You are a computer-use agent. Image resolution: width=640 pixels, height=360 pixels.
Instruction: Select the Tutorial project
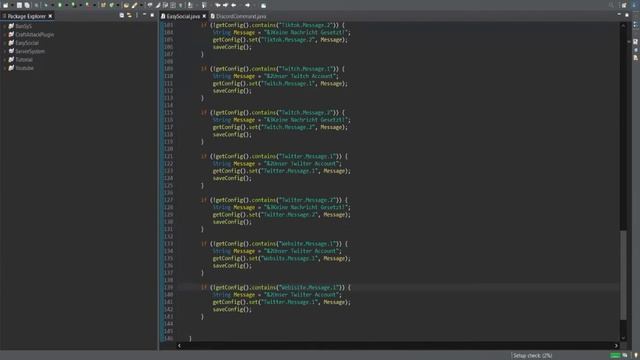tap(24, 60)
